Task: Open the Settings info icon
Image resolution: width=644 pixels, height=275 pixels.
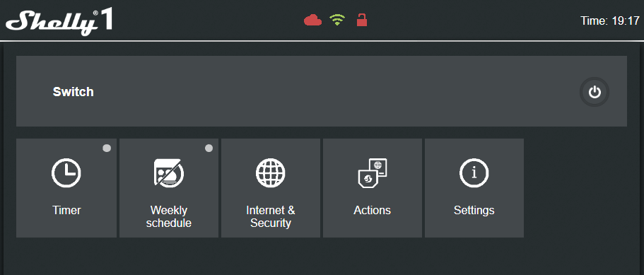Action: pyautogui.click(x=474, y=172)
